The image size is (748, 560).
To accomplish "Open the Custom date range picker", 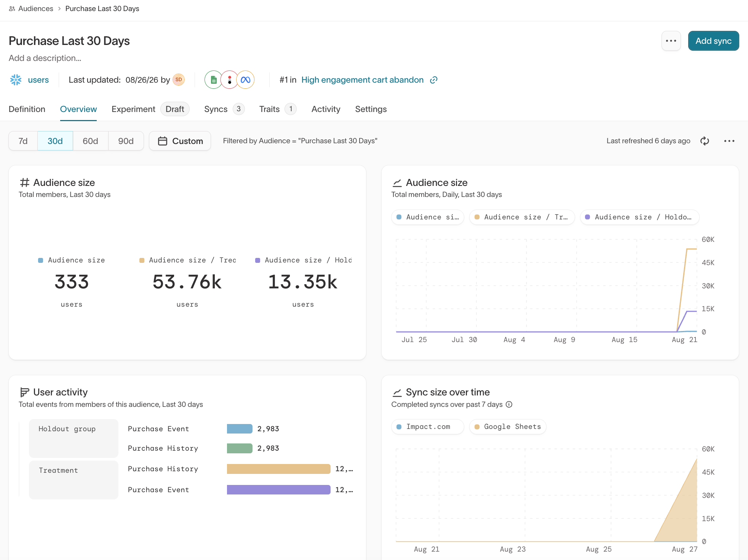I will pos(180,141).
